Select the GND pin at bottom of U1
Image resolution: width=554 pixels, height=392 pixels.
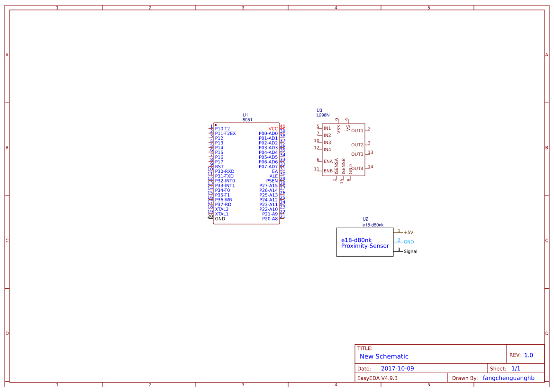click(220, 218)
